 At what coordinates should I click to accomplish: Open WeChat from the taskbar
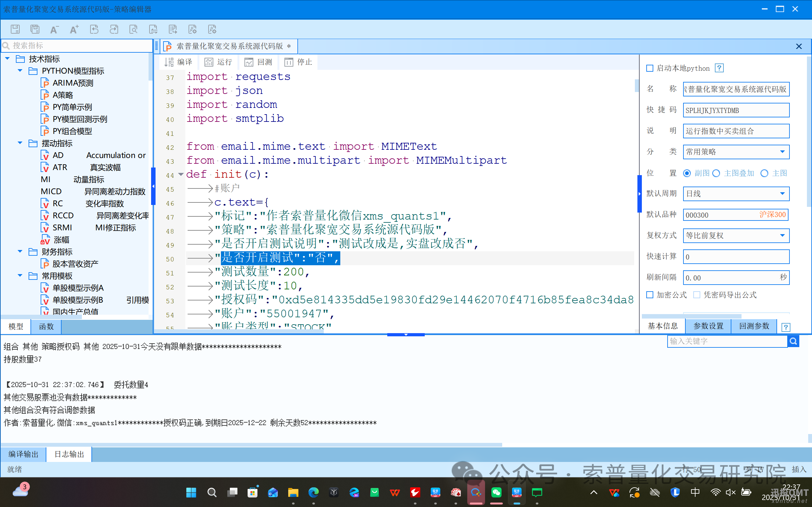496,492
